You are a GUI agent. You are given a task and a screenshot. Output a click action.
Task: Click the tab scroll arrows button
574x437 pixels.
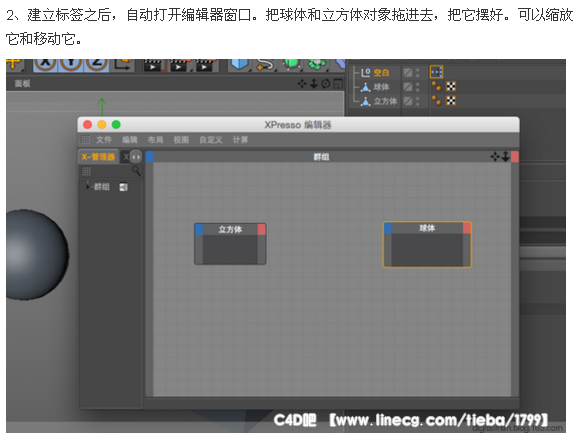pyautogui.click(x=136, y=157)
